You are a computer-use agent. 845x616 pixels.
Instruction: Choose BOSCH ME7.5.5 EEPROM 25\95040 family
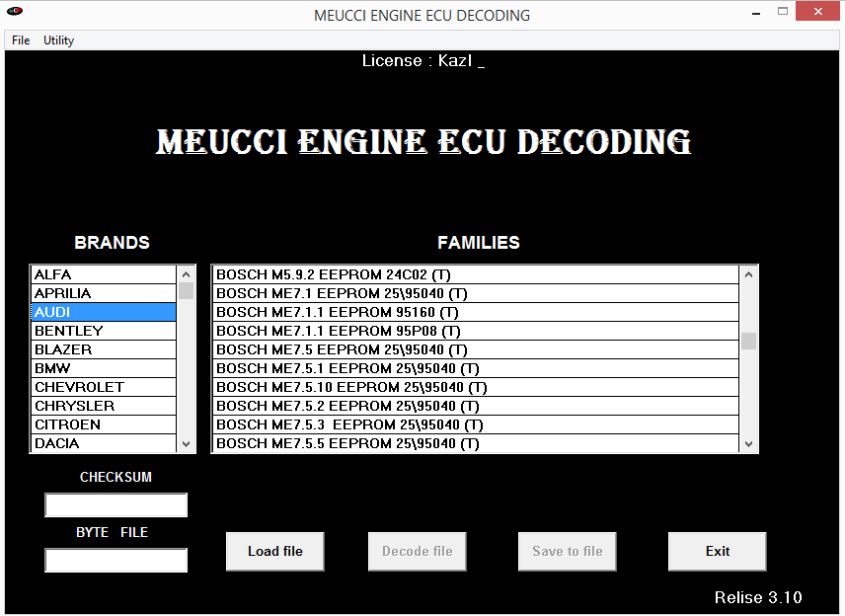[476, 443]
